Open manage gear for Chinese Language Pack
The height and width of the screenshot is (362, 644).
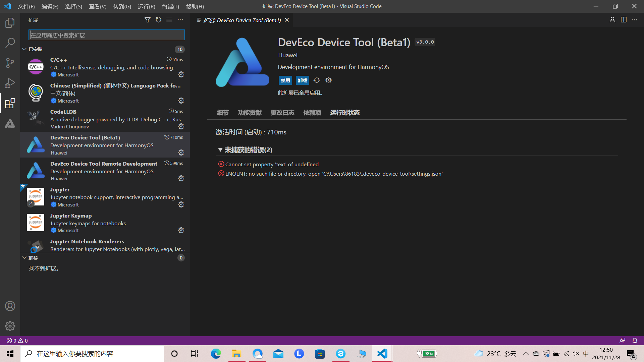pos(181,101)
